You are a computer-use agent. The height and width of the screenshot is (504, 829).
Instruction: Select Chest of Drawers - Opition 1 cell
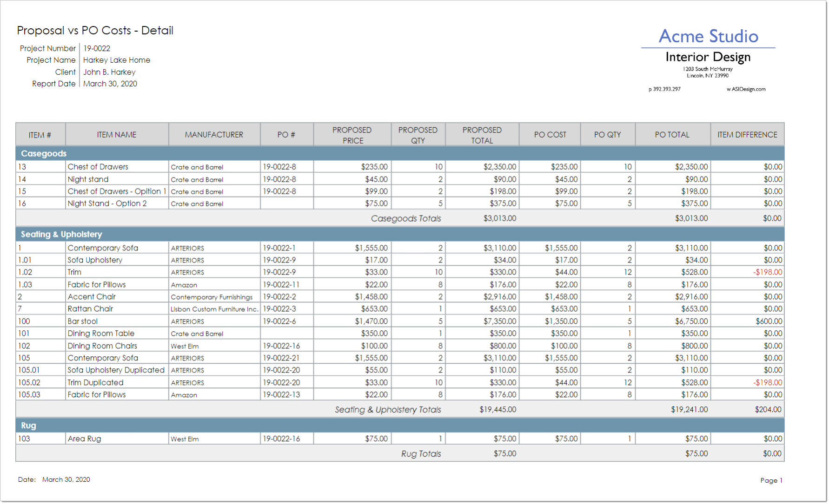(x=117, y=191)
